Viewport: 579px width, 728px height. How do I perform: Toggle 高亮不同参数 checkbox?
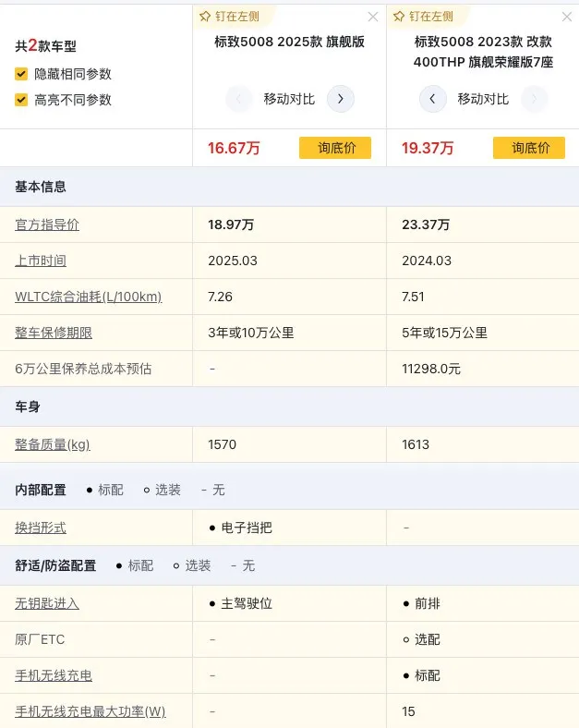click(21, 100)
